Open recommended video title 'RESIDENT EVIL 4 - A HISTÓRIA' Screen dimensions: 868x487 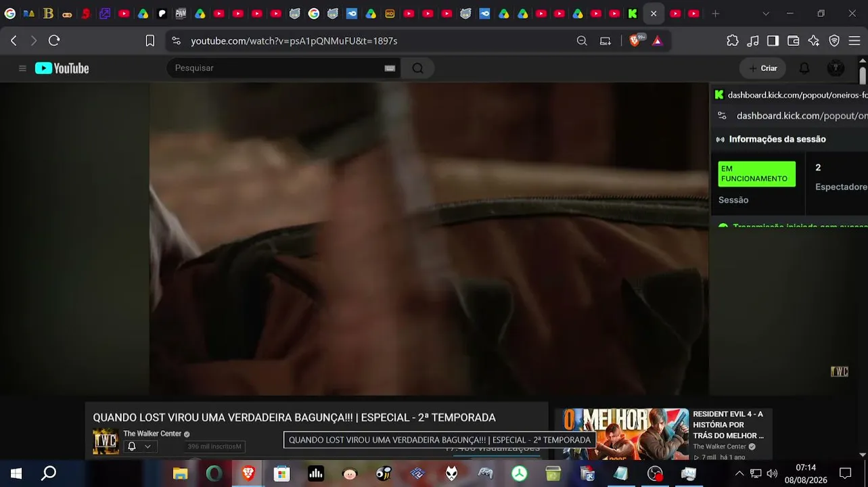click(728, 425)
